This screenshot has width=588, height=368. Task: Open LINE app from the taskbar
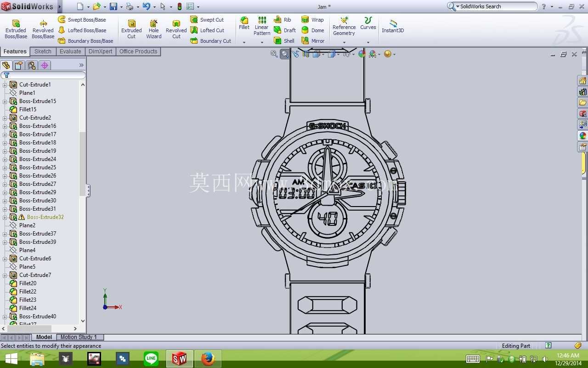(x=151, y=359)
